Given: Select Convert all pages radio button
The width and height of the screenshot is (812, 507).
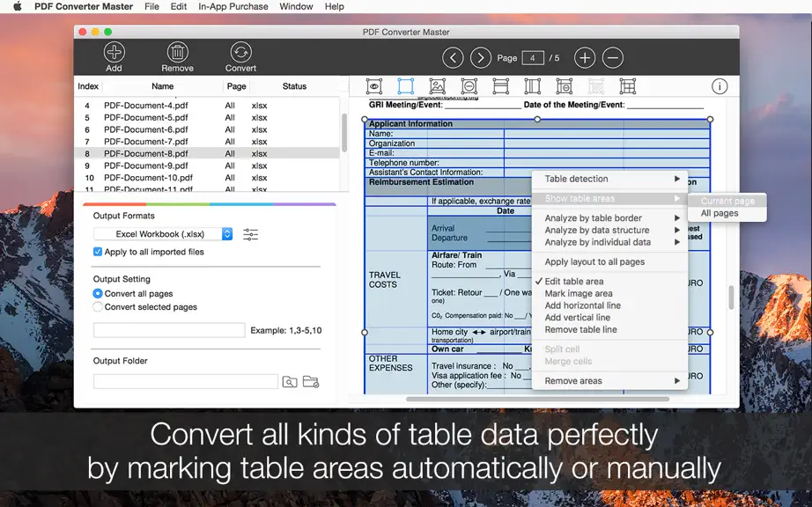Looking at the screenshot, I should point(98,293).
